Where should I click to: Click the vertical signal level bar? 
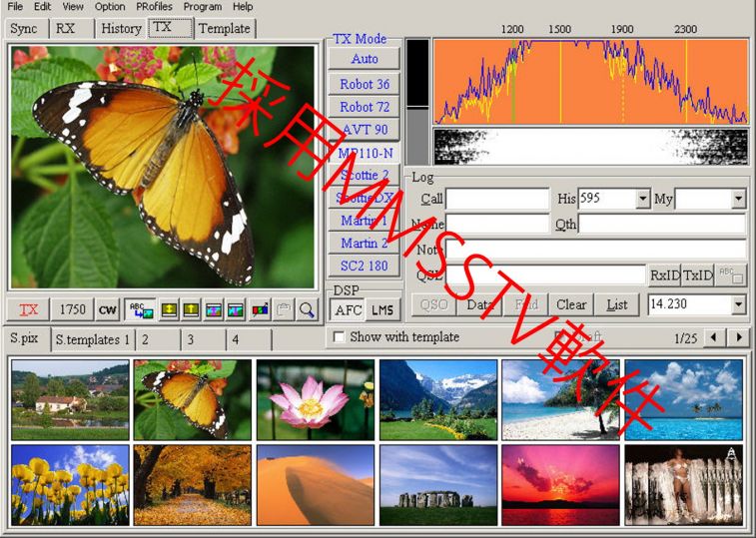tap(417, 100)
